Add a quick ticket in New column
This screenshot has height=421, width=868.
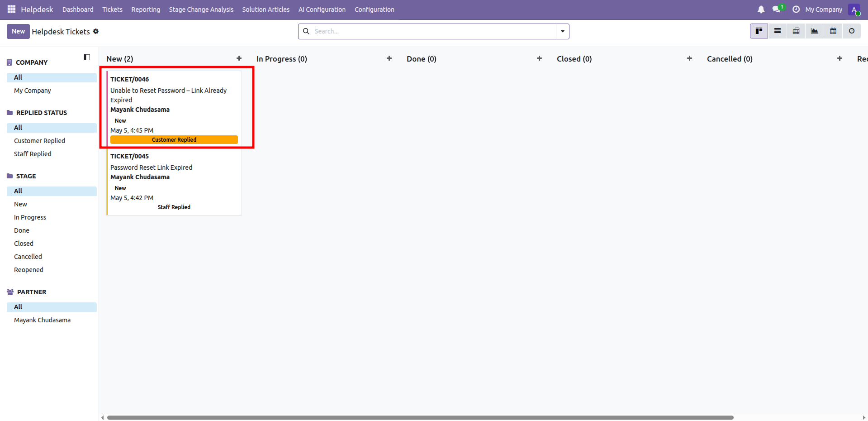tap(239, 58)
